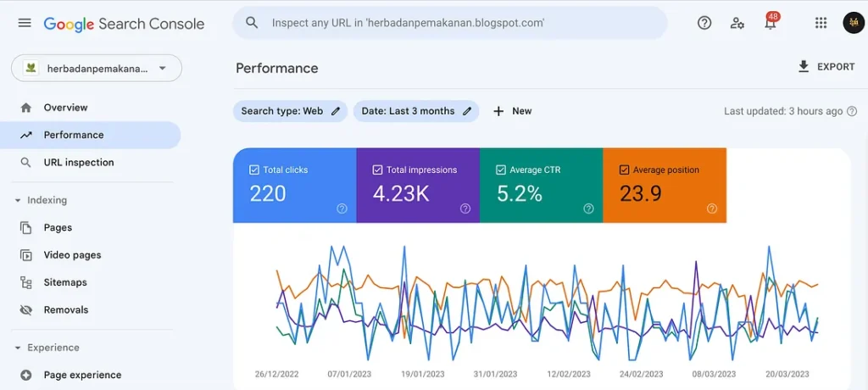This screenshot has height=390, width=868.
Task: Click the EXPORT button
Action: (x=826, y=67)
